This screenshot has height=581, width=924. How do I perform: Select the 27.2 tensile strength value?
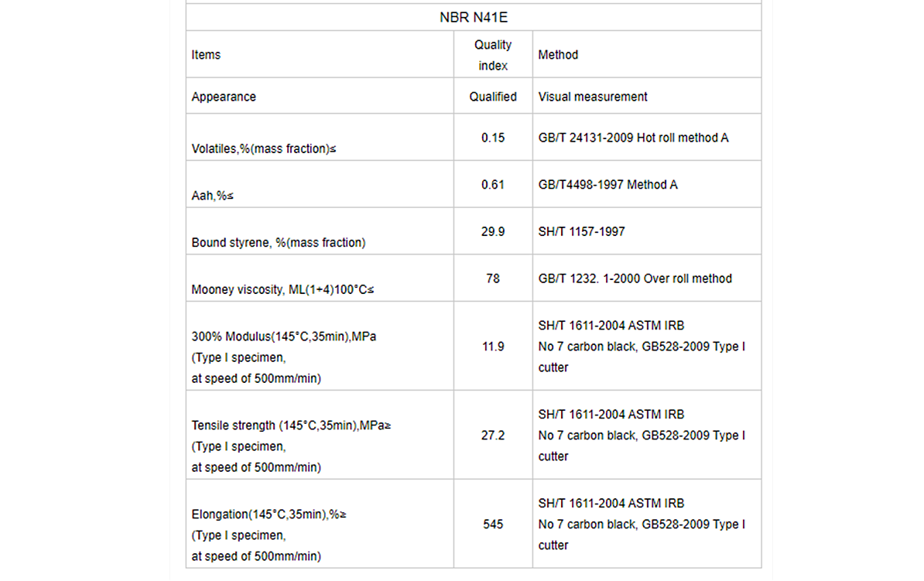click(x=493, y=436)
